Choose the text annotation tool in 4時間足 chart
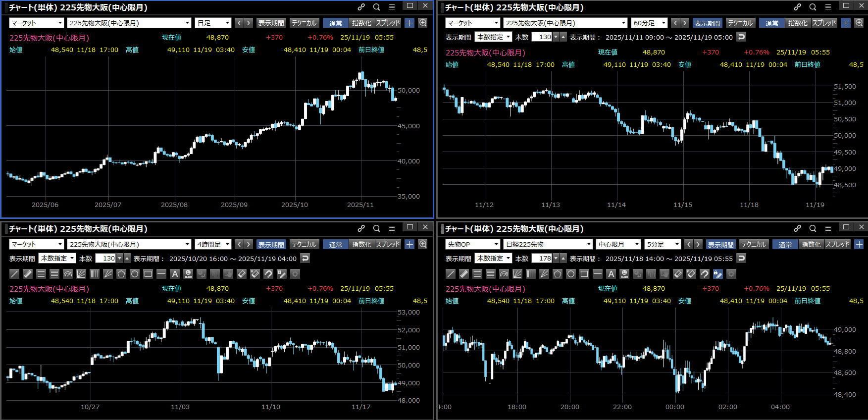This screenshot has width=868, height=420. pos(174,274)
